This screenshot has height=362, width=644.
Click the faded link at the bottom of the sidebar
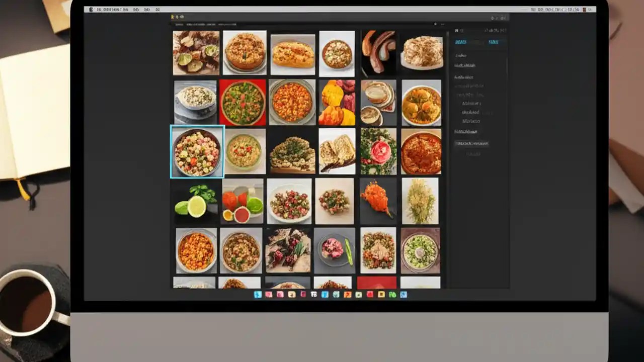[472, 154]
